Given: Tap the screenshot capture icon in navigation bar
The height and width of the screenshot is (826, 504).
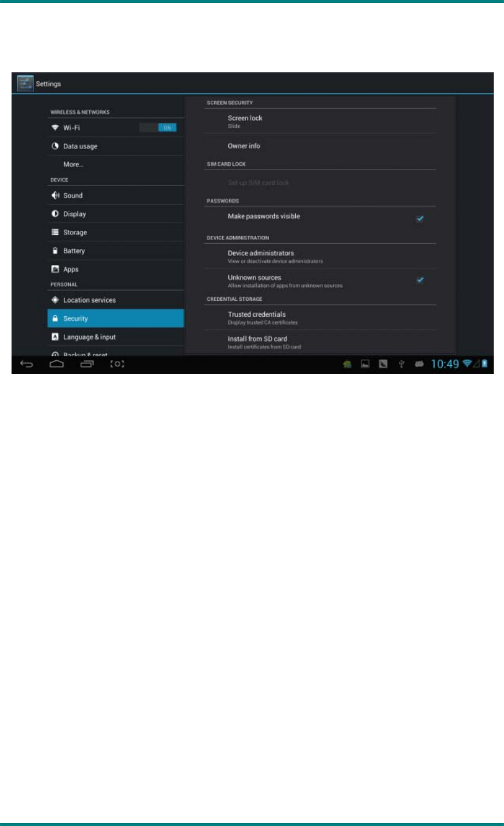Looking at the screenshot, I should pos(117,364).
